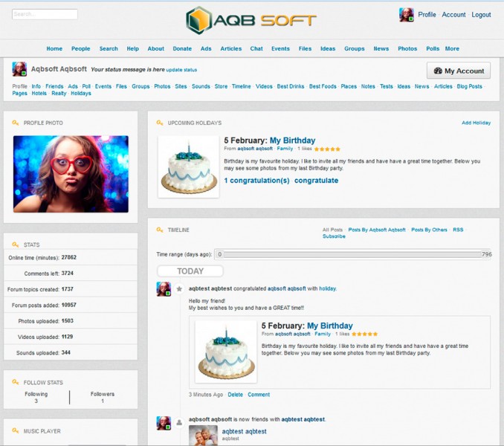
Task: Expand the More menu item
Action: tap(452, 48)
